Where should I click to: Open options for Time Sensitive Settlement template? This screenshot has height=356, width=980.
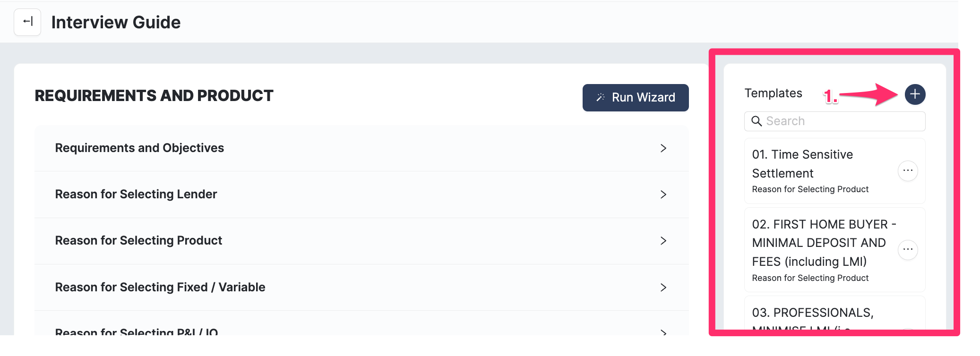(x=907, y=171)
